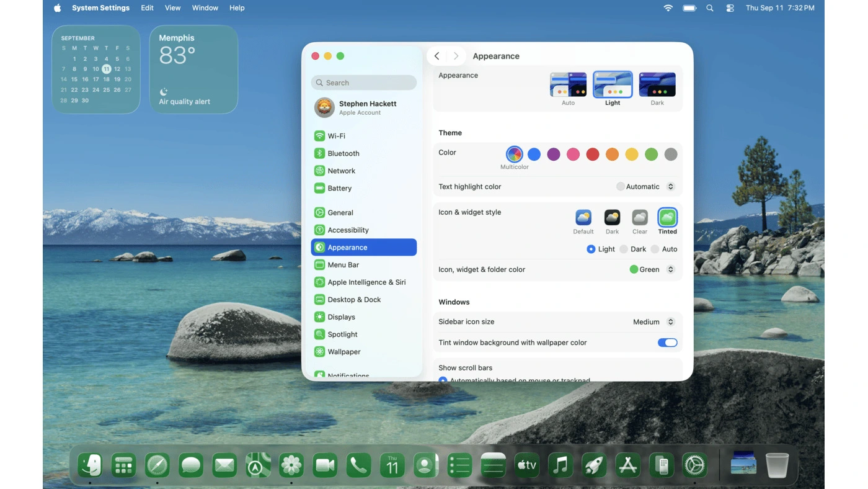Screen dimensions: 868x489
Task: Launch FaceTime from the Dock
Action: (325, 465)
